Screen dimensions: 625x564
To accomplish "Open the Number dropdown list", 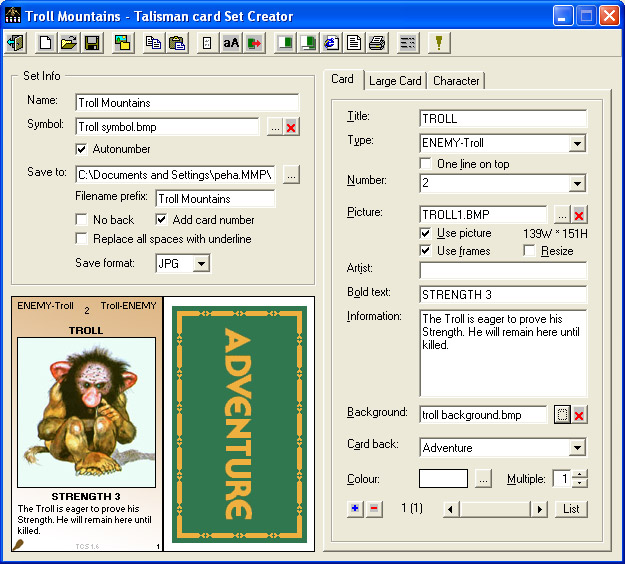I will point(577,183).
